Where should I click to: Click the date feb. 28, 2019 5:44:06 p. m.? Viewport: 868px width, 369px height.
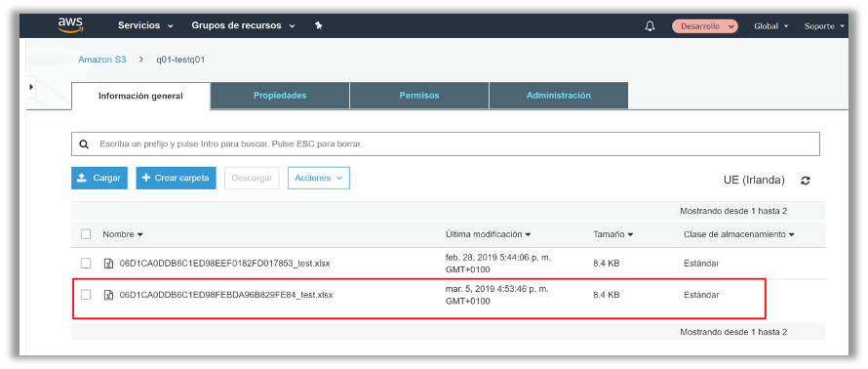pos(498,258)
